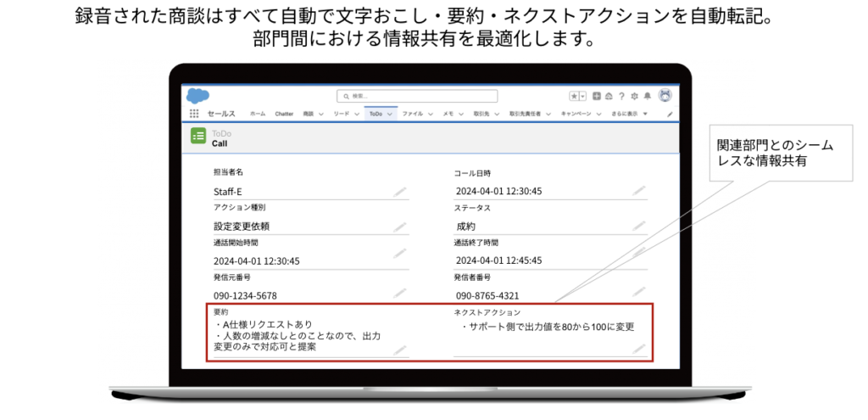Click the navigation bar edit pencil
Screen dimensions: 868x420
click(x=670, y=115)
